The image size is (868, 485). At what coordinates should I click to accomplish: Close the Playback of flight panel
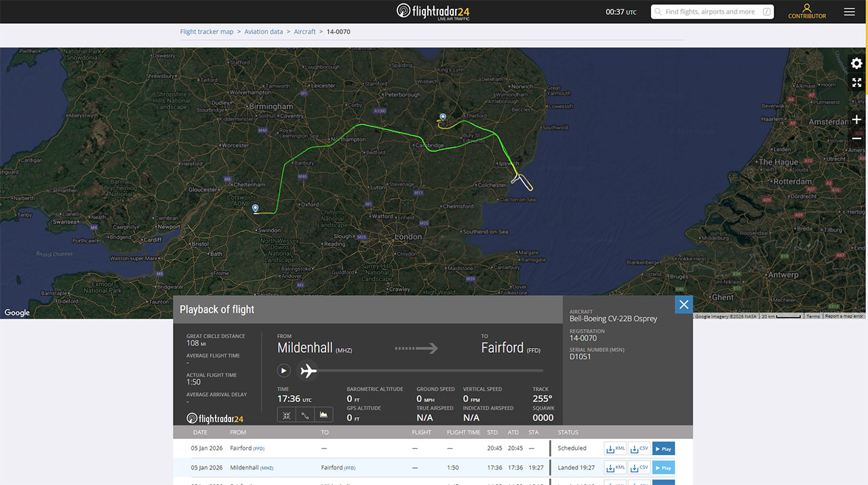pyautogui.click(x=684, y=305)
